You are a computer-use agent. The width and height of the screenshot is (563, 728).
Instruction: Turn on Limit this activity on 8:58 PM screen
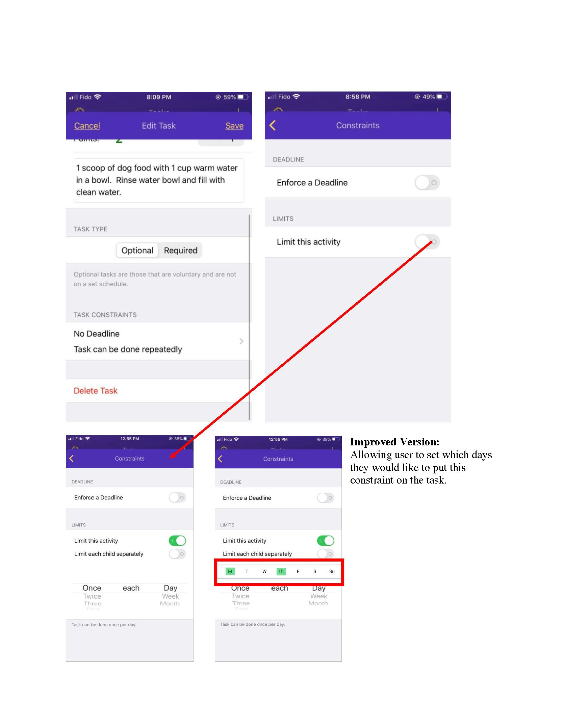[427, 242]
